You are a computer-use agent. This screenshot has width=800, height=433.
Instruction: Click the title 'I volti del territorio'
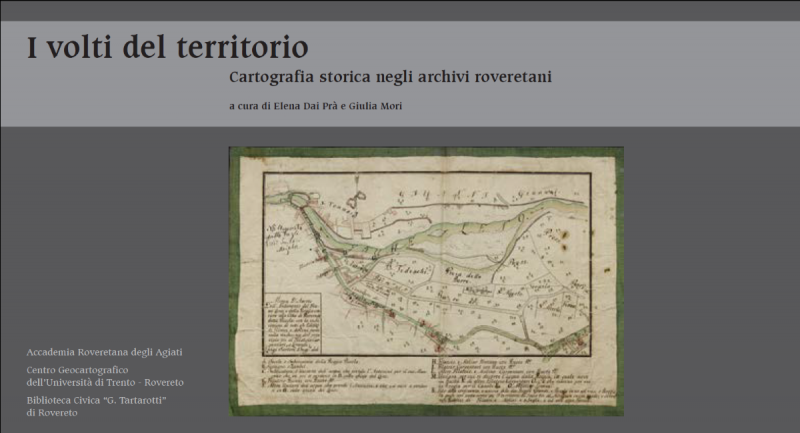[x=167, y=47]
